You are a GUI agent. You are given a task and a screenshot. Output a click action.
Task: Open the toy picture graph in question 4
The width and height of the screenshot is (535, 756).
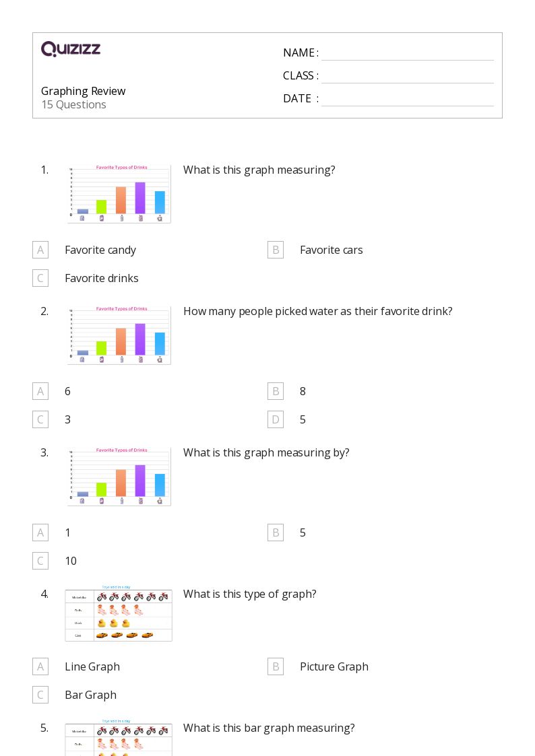click(x=119, y=615)
